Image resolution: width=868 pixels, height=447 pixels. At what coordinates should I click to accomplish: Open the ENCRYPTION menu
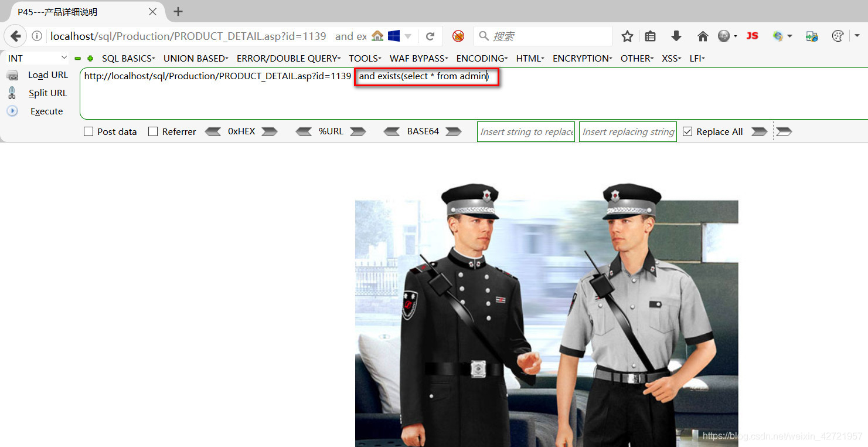click(x=583, y=58)
